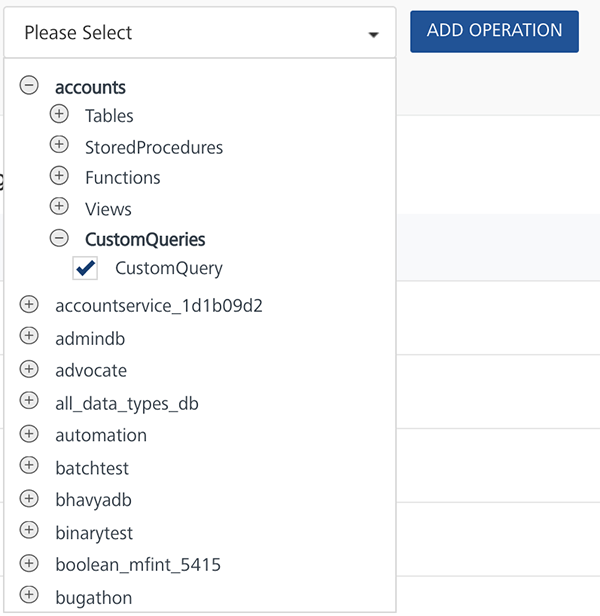Collapse the accounts database node

[29, 87]
